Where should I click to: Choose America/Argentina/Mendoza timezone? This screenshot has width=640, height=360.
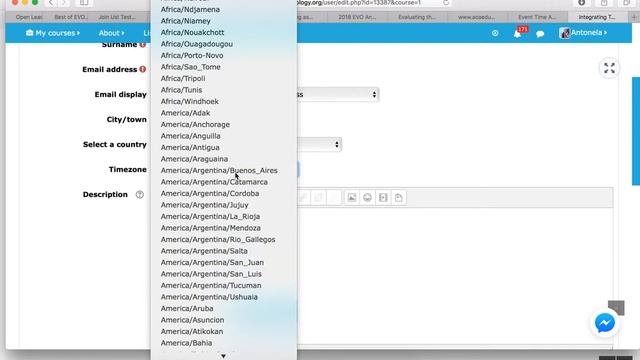(x=211, y=228)
